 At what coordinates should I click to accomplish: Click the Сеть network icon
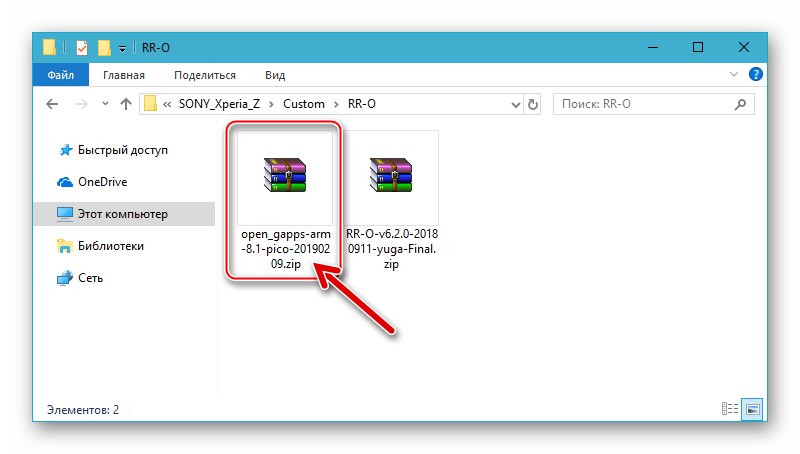(65, 278)
